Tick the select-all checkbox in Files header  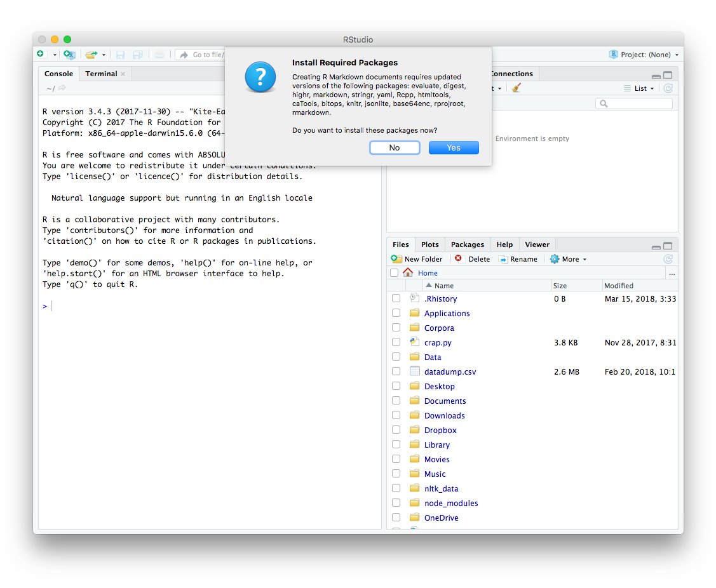click(394, 272)
